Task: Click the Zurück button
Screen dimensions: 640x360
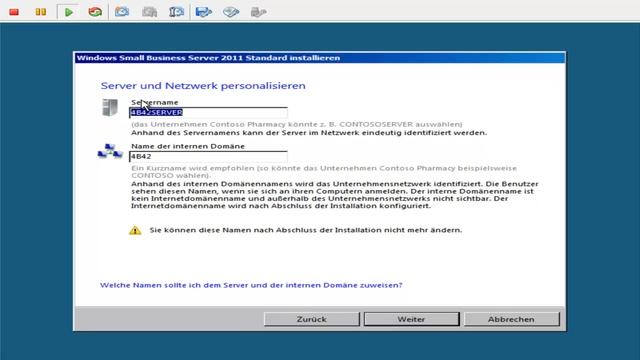Action: point(312,319)
